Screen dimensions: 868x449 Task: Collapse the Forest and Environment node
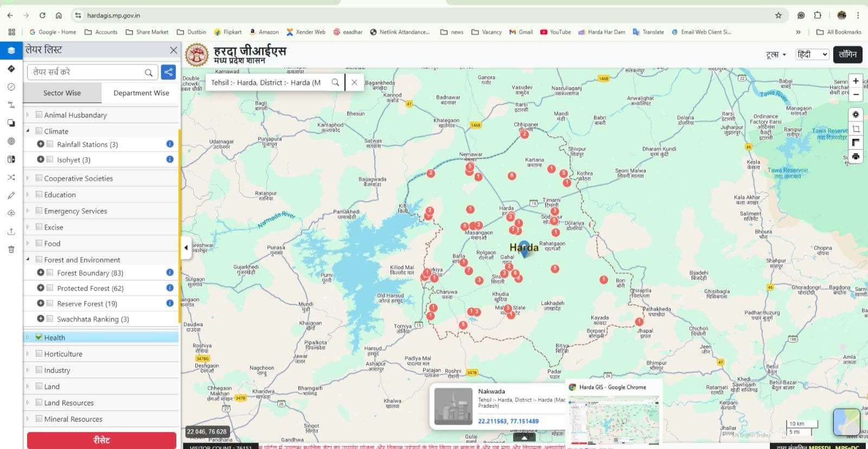click(28, 260)
